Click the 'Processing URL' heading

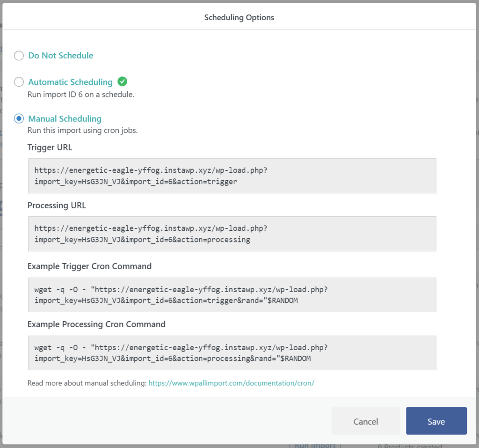pyautogui.click(x=57, y=206)
